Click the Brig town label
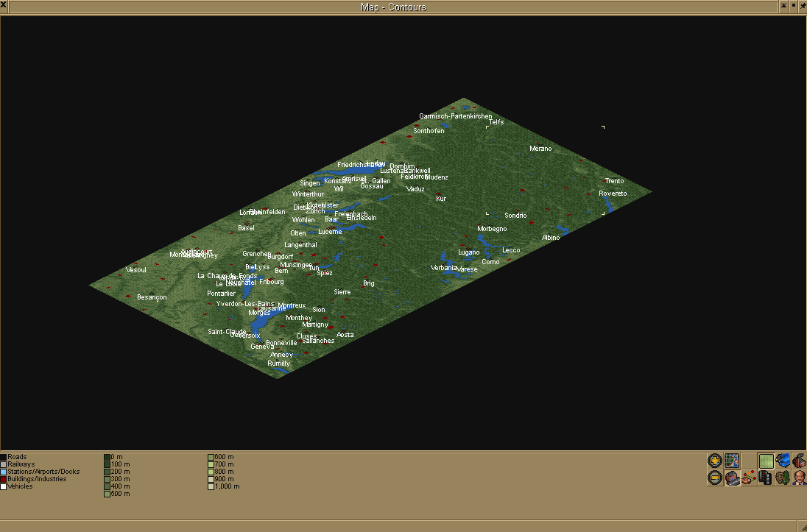Viewport: 807px width, 532px height. [x=368, y=283]
